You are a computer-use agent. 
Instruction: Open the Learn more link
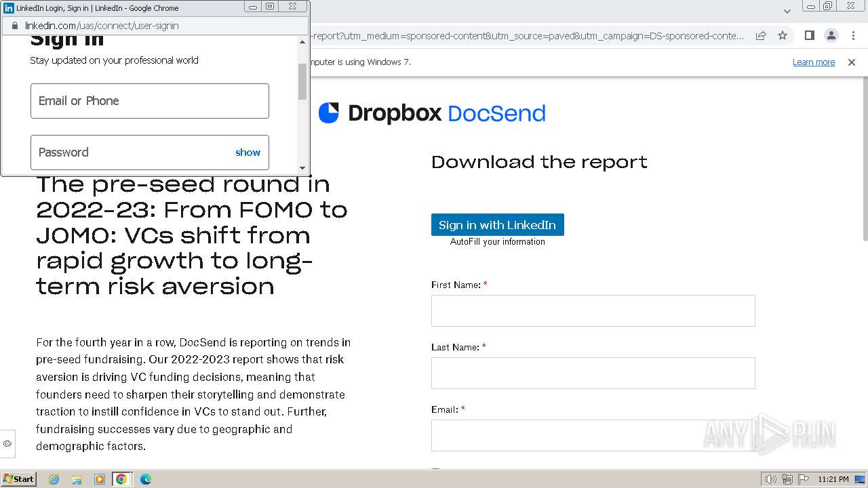[x=814, y=62]
